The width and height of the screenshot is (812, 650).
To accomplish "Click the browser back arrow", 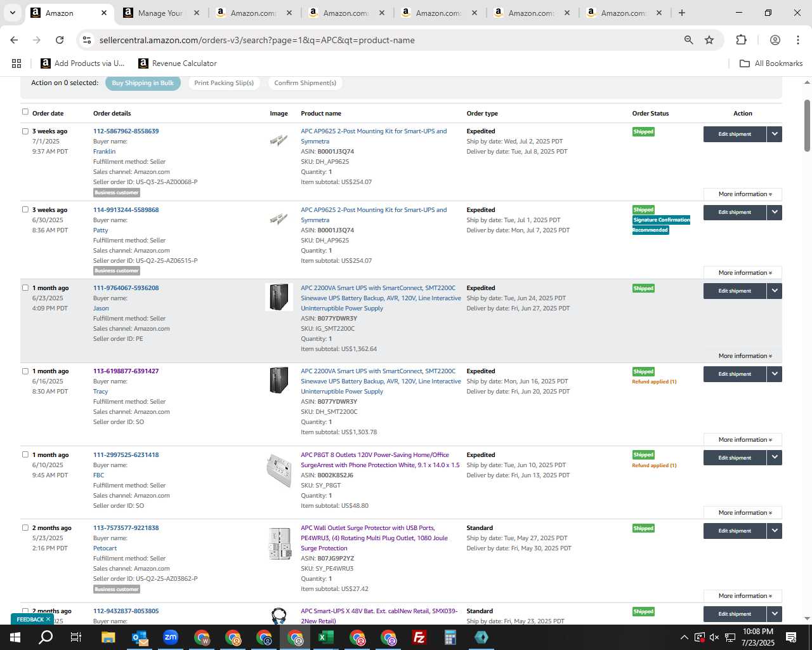I will pyautogui.click(x=14, y=40).
